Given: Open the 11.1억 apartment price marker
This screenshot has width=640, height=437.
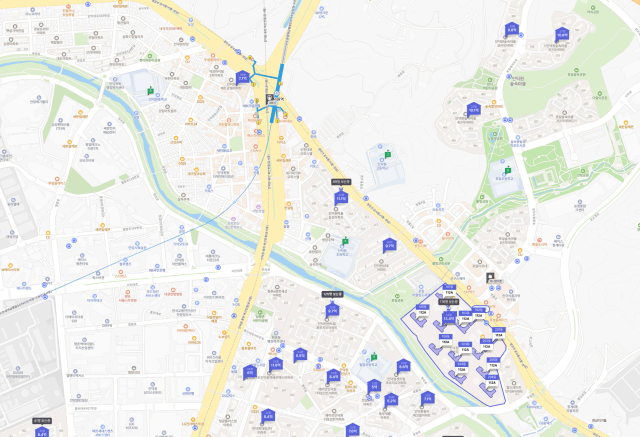Looking at the screenshot, I should point(341,197).
